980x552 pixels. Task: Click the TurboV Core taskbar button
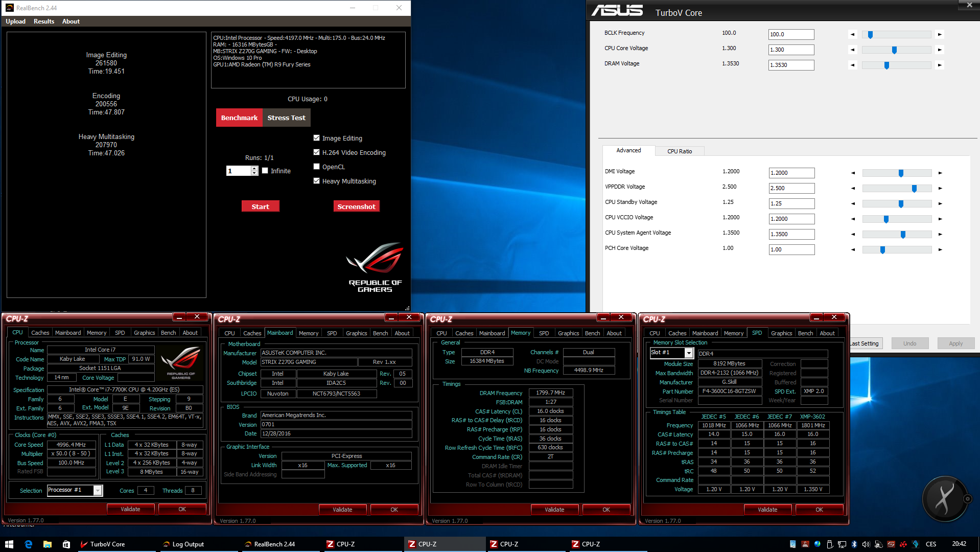[115, 544]
